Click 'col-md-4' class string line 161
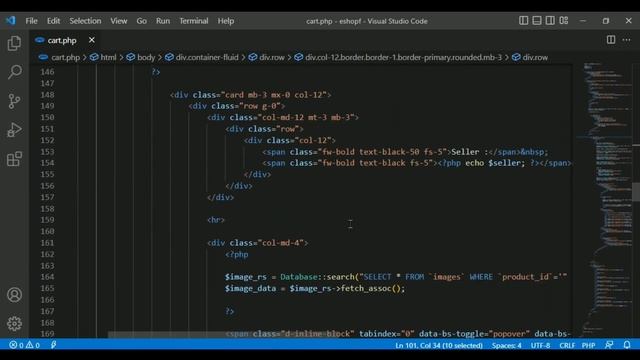The image size is (640, 360). coord(281,243)
